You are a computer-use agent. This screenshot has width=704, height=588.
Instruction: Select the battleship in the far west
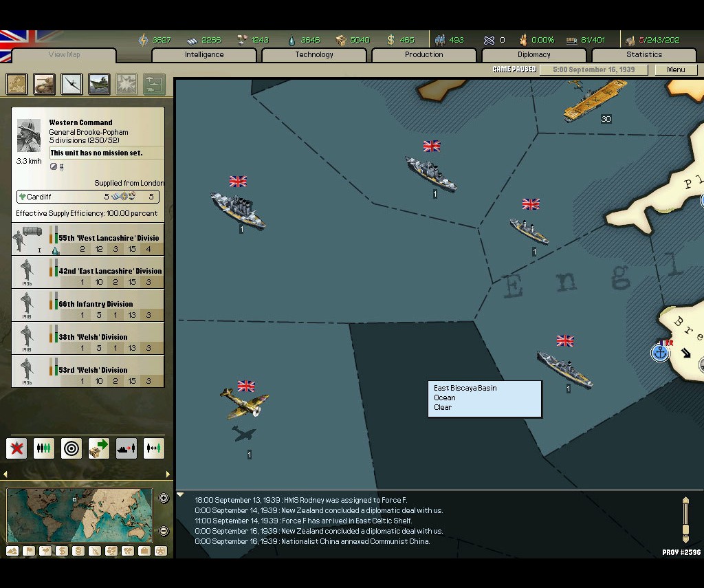tap(239, 210)
